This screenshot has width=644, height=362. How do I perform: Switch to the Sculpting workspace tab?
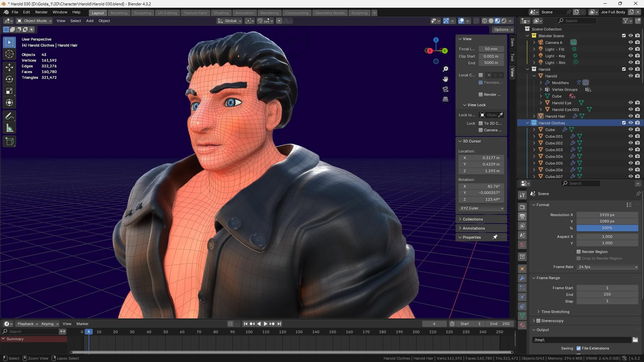point(143,13)
